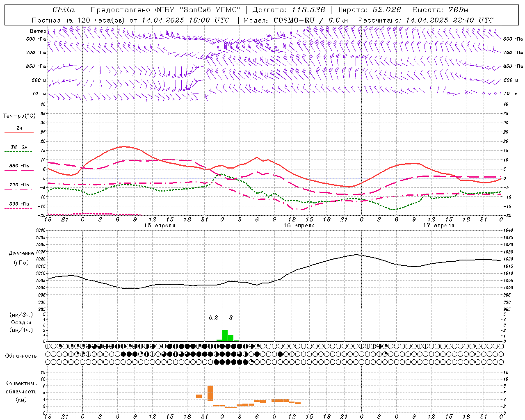Click the "Осадки" precipitation label
This screenshot has width=525, height=420.
(x=21, y=322)
